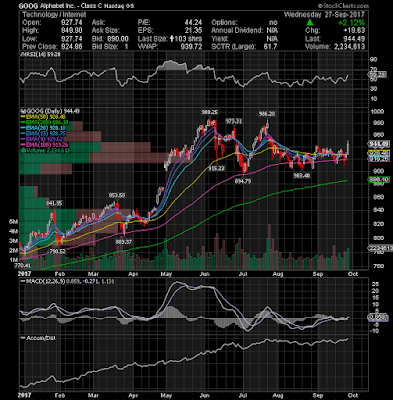Click the 803.37 low price annotation
Screen dimensions: 393x400
click(123, 242)
